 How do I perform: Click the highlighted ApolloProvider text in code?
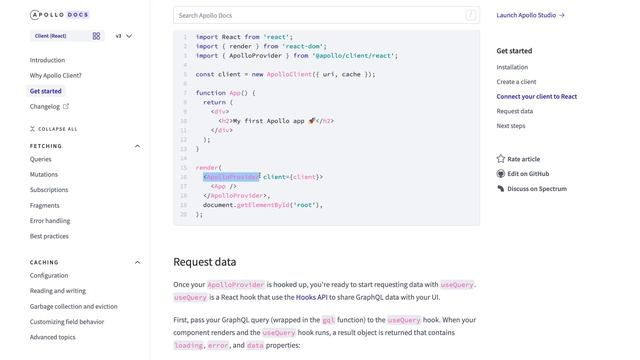tap(231, 177)
